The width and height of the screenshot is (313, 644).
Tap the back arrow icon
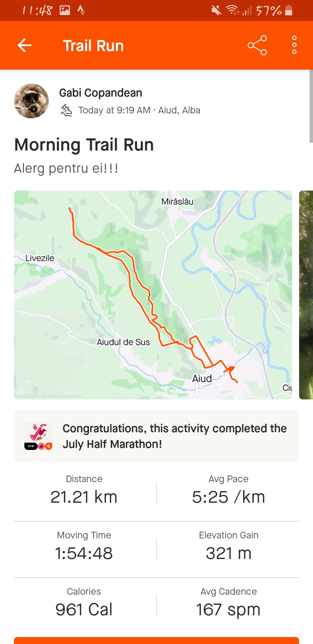(x=24, y=45)
